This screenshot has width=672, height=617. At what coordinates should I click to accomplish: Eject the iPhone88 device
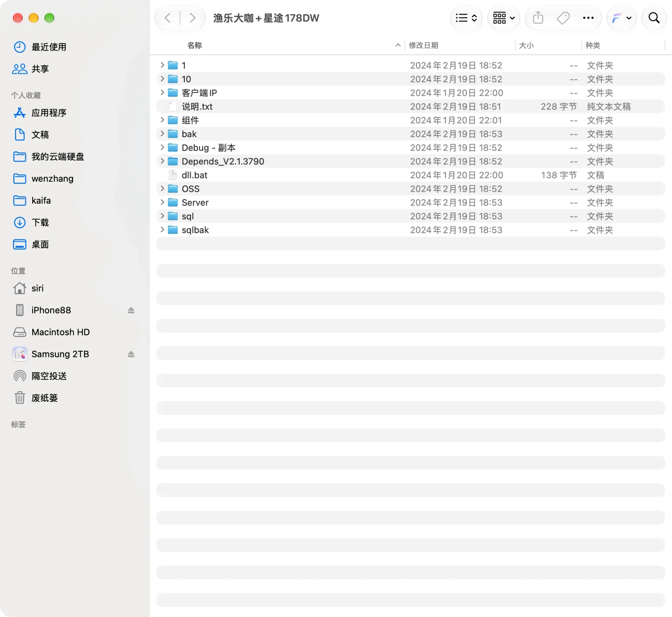[131, 310]
